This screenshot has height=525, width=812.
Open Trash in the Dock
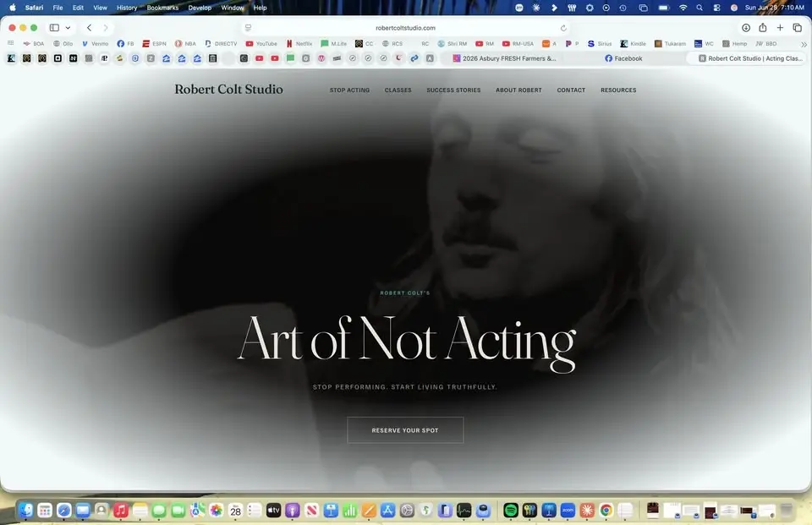pos(787,511)
